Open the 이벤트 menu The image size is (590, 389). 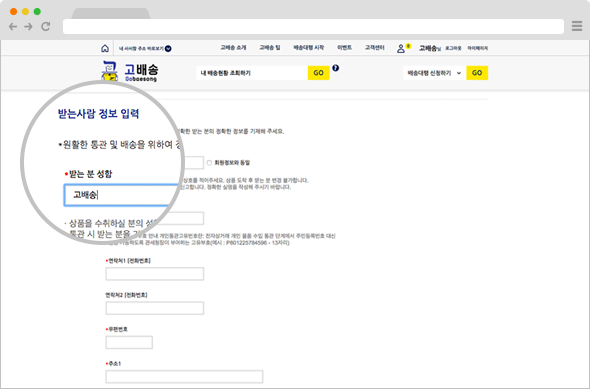[344, 48]
